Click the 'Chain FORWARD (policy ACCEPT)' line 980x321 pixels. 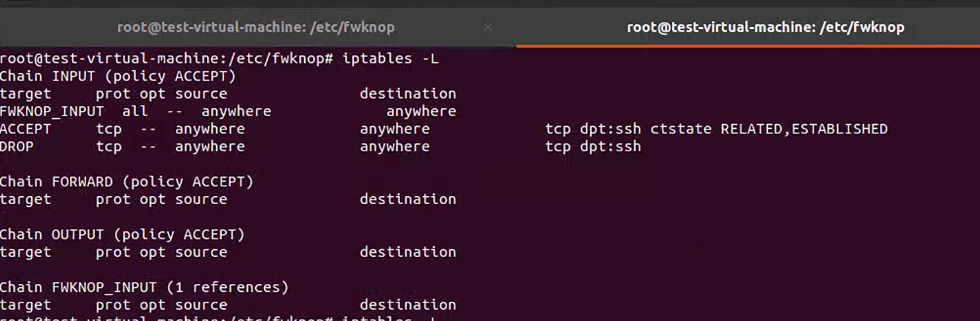[x=126, y=182]
